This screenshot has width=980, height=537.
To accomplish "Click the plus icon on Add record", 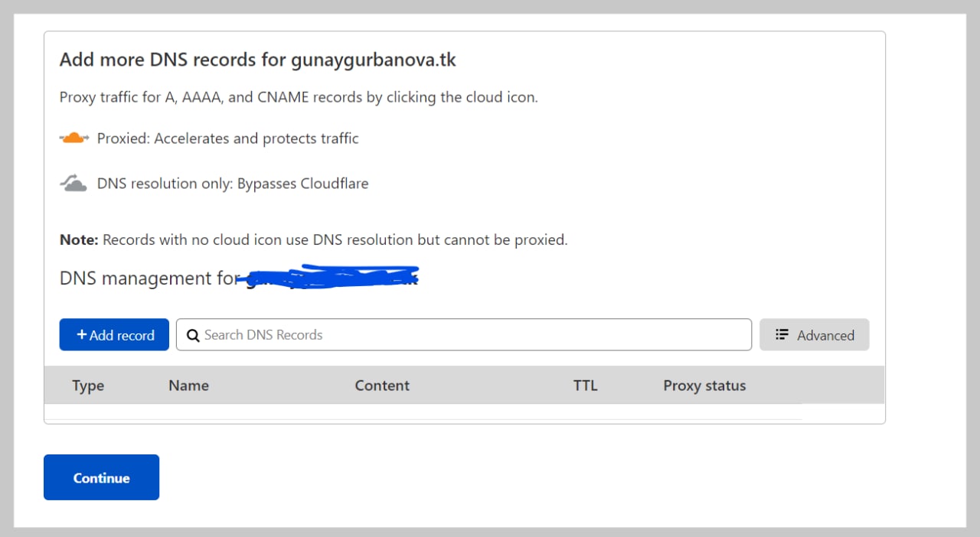I will point(82,335).
